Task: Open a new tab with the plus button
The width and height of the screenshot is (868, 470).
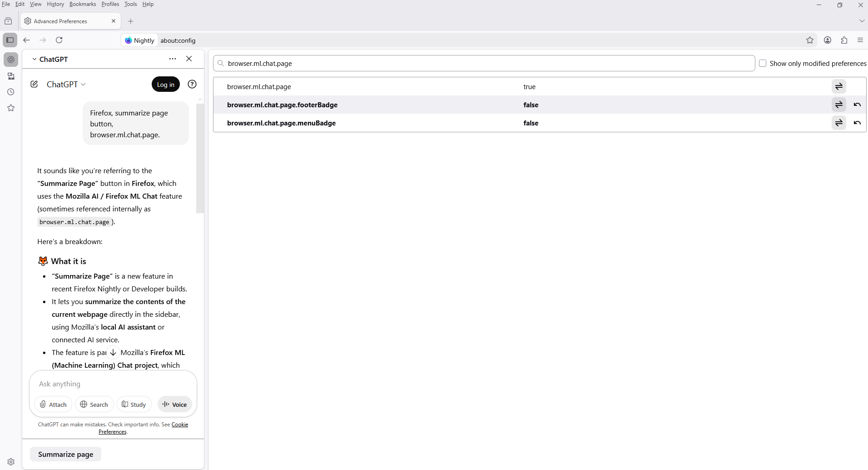Action: point(131,21)
